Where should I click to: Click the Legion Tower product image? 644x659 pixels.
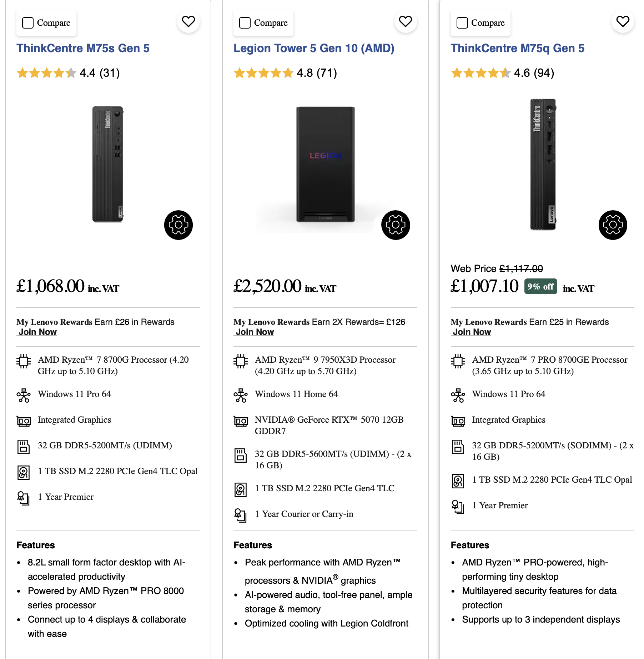[325, 164]
